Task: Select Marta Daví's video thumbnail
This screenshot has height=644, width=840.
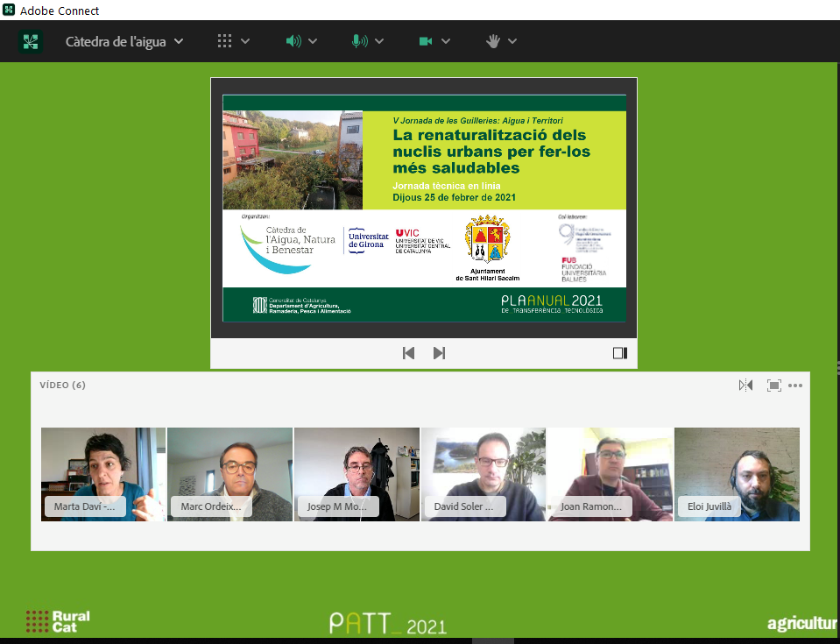Action: click(x=102, y=474)
